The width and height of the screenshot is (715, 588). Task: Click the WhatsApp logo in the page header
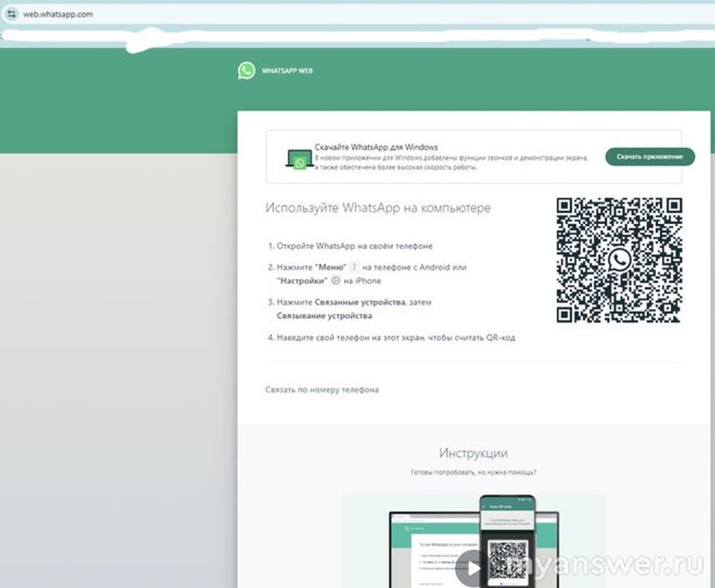(247, 70)
